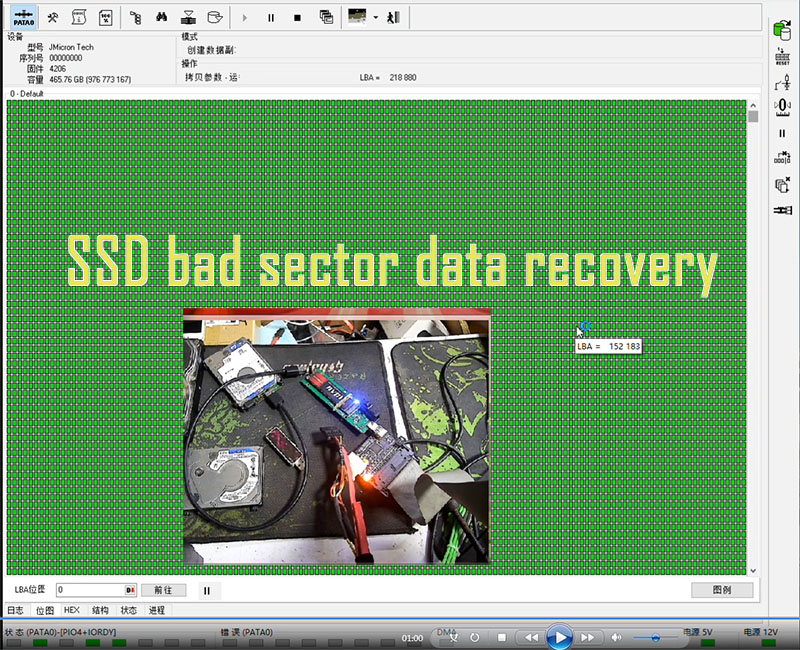Stop video playback in player bar
The width and height of the screenshot is (800, 650).
[502, 637]
